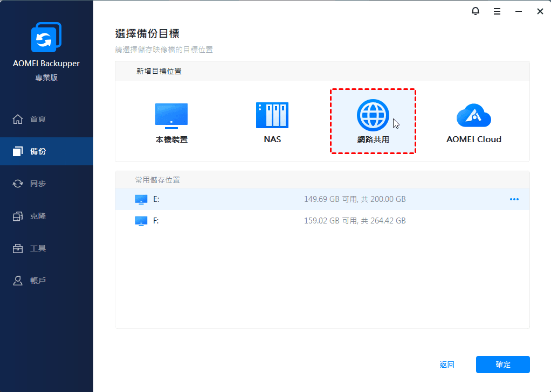Minimize the AOMEI Backupper window
This screenshot has height=392, width=551.
coord(518,11)
